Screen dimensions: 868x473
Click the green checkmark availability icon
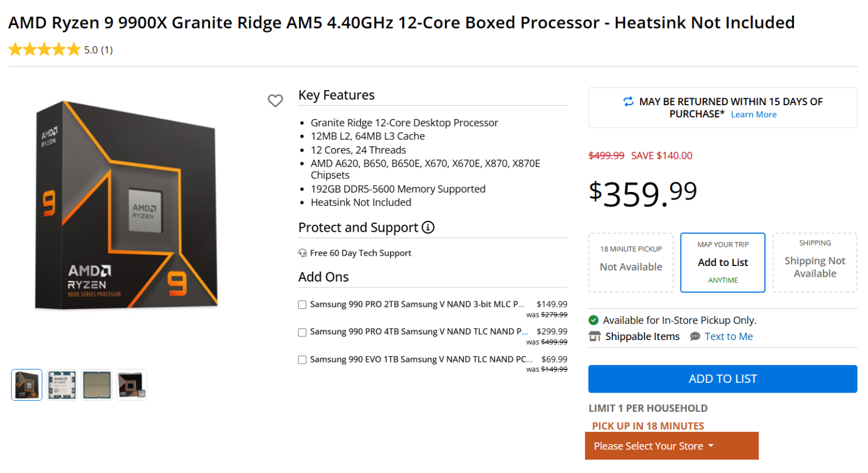coord(594,320)
